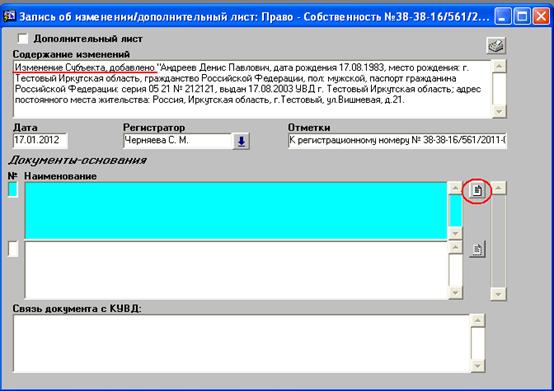Viewport: 554px width, 391px height.
Task: Click the Регистратор field Черняева С. М.
Action: (177, 141)
